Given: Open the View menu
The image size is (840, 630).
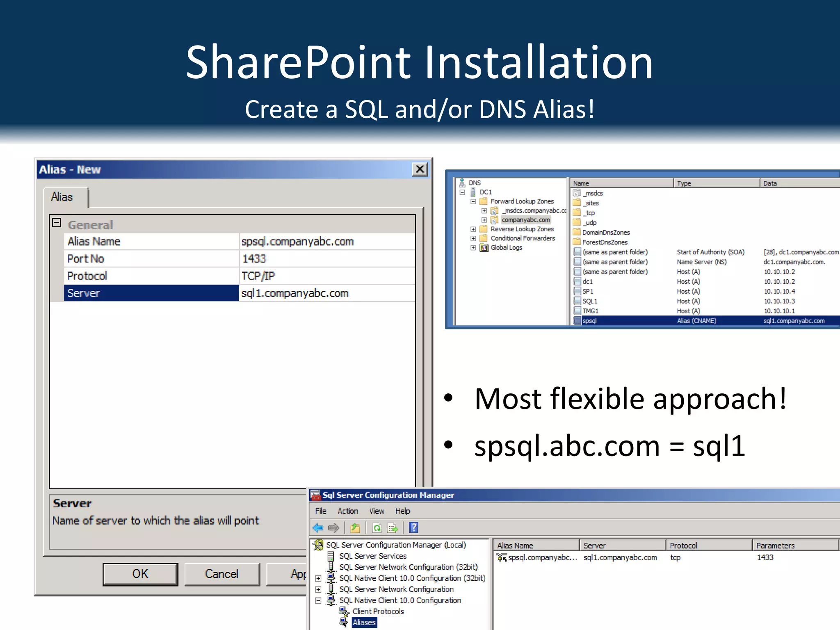Looking at the screenshot, I should 377,511.
